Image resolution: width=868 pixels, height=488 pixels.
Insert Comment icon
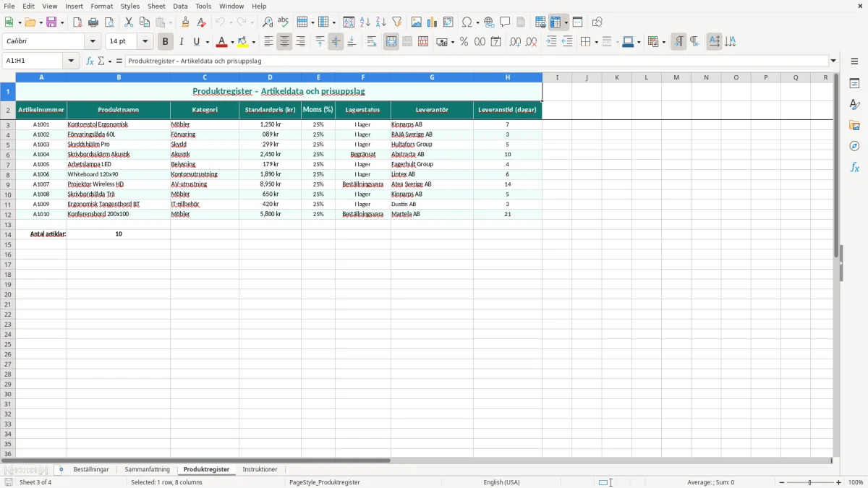pyautogui.click(x=505, y=22)
